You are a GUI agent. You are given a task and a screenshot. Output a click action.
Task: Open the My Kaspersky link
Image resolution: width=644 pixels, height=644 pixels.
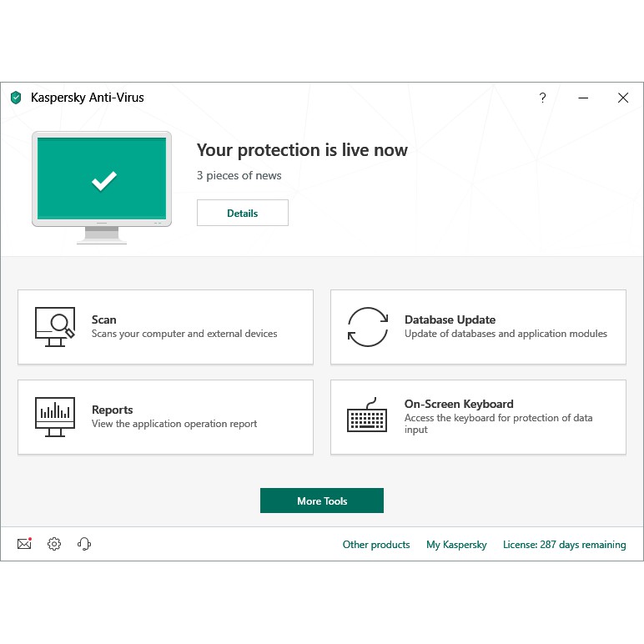pos(456,545)
